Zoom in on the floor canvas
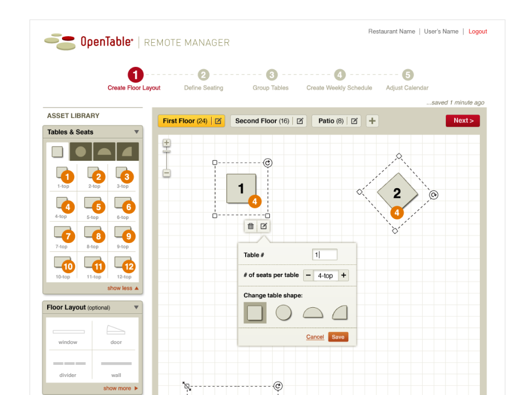 (167, 143)
